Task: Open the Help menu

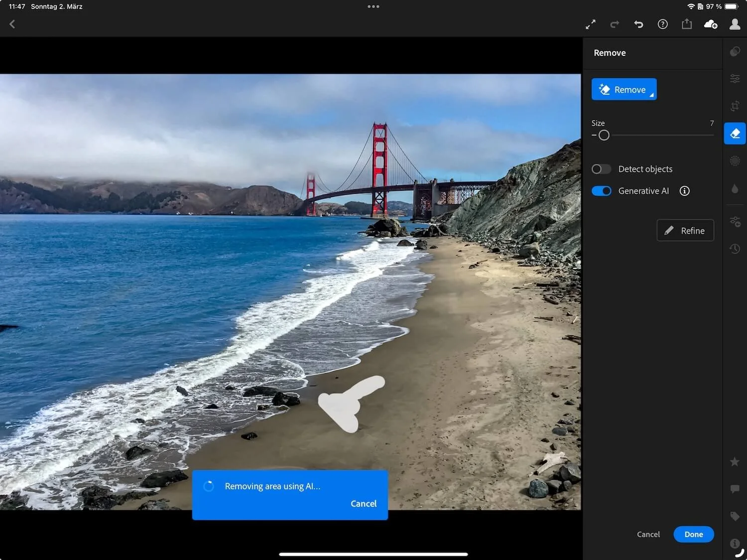Action: tap(662, 24)
